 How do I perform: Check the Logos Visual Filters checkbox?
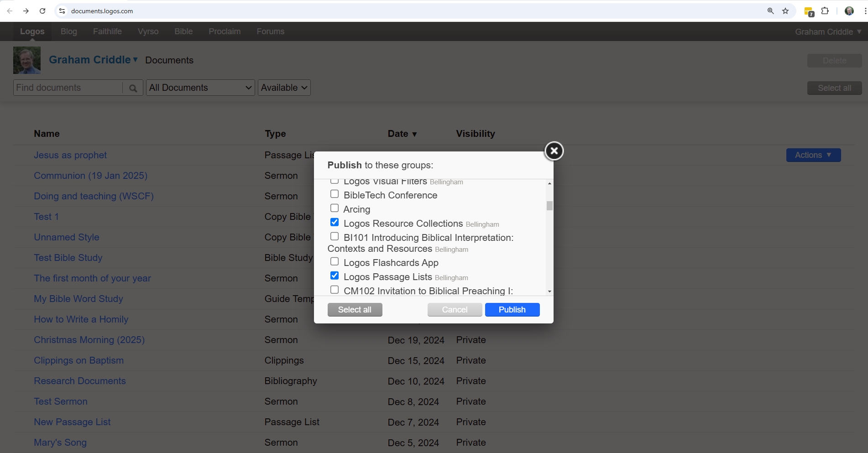(335, 182)
